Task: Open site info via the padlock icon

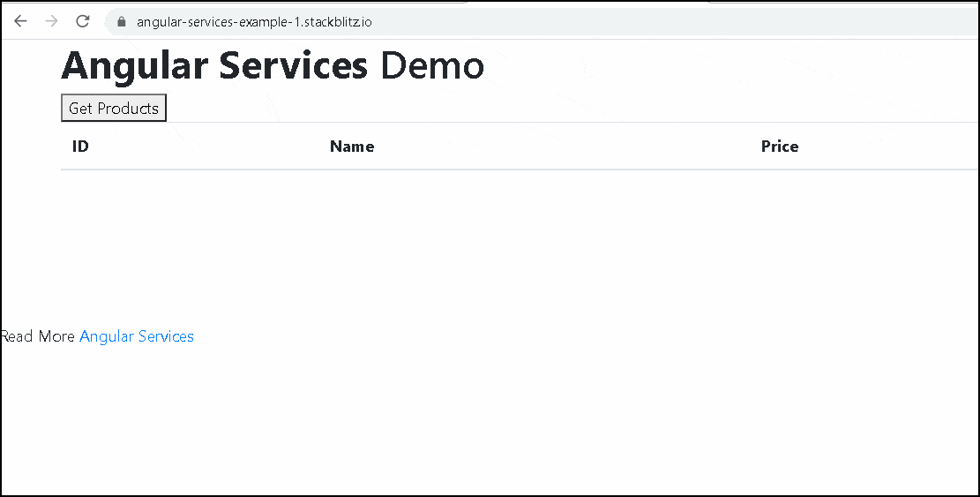Action: pyautogui.click(x=122, y=22)
